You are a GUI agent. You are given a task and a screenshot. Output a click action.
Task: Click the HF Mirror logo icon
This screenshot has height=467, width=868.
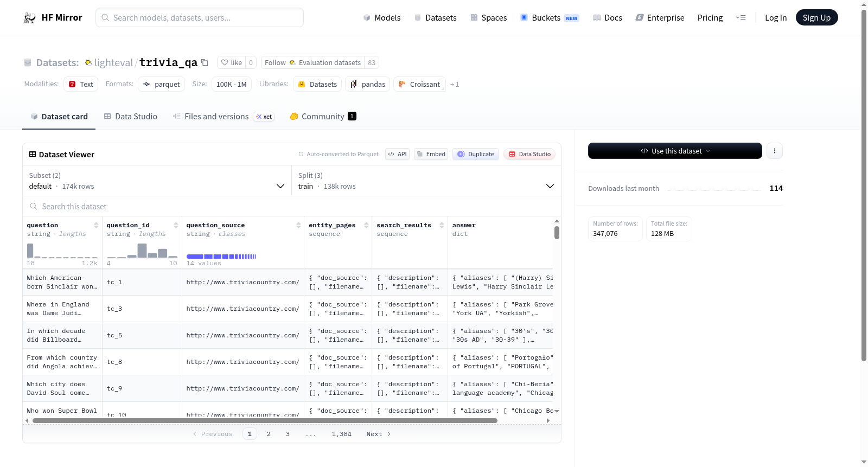coord(30,18)
